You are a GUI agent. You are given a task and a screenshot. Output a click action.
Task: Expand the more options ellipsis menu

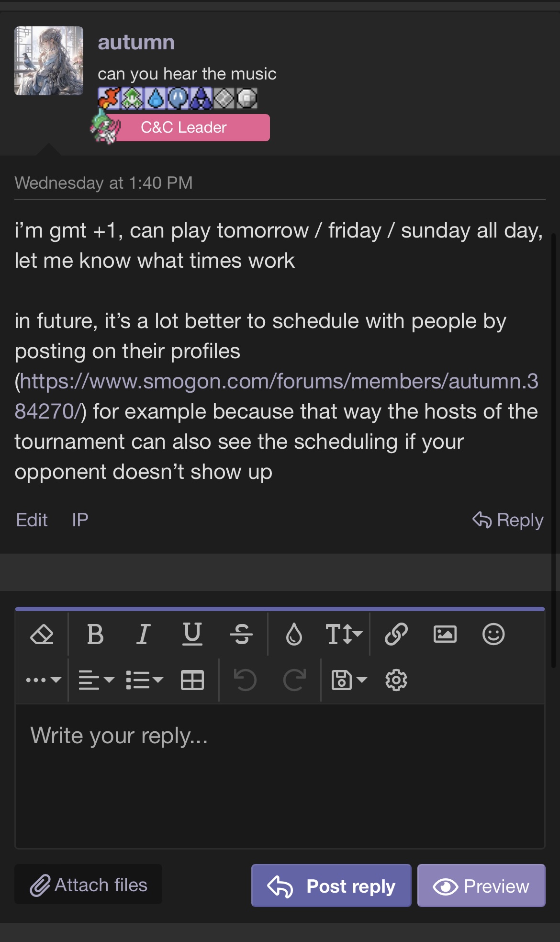43,680
